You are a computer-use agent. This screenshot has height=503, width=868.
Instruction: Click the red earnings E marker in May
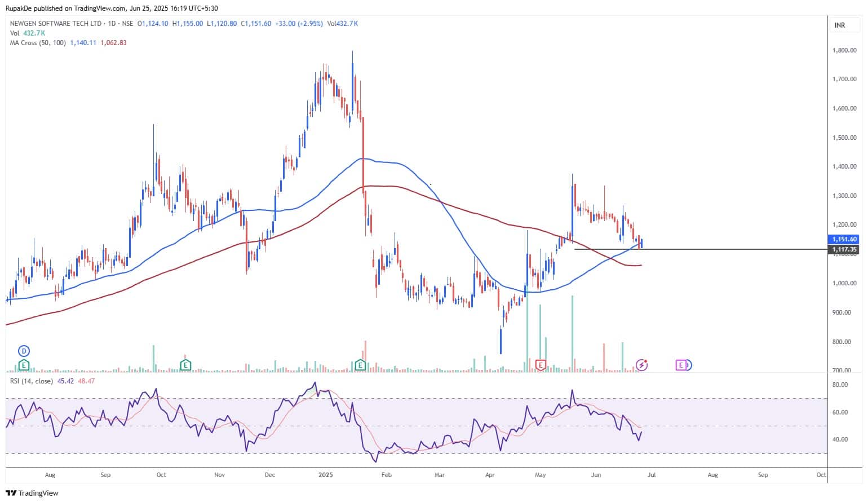[541, 365]
